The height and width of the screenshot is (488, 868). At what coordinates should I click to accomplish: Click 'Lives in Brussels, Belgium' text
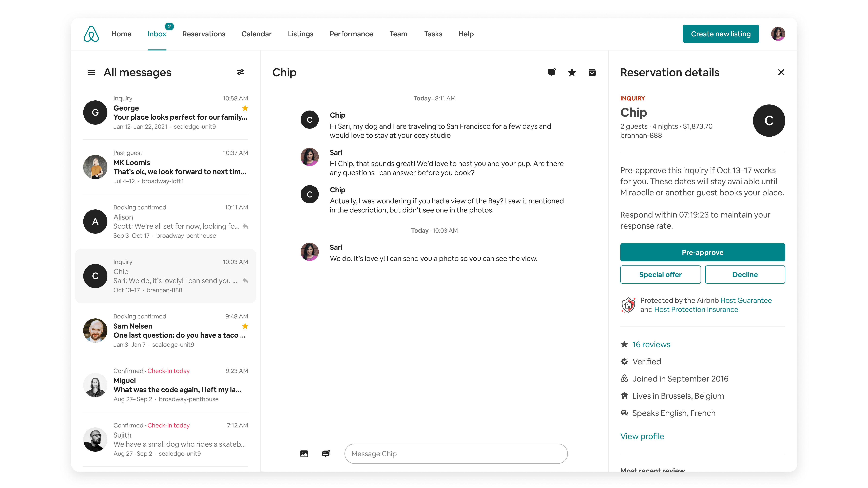678,396
